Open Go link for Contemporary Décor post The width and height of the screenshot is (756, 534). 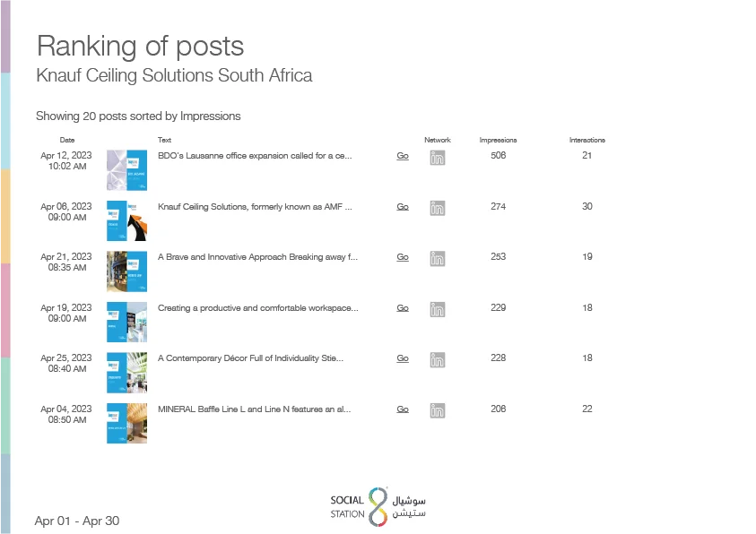point(403,358)
